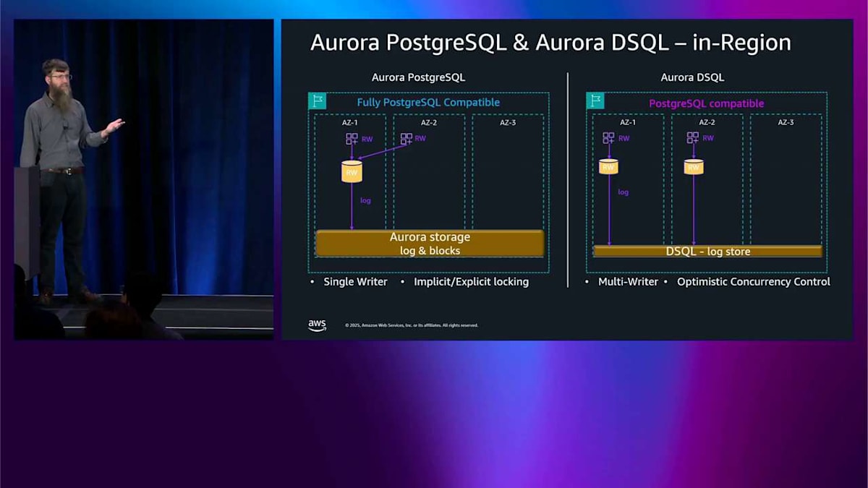Screen dimensions: 868x488
Task: Click the AZ-2 label in the Aurora PostgreSQL diagram
Action: [429, 123]
